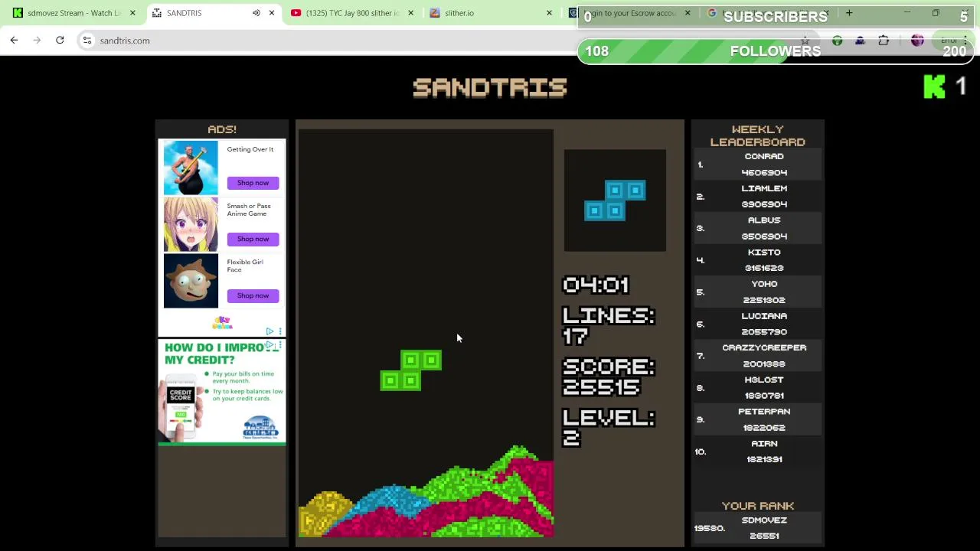The height and width of the screenshot is (551, 980).
Task: Select leaderboard entry CONRAD
Action: tap(758, 165)
